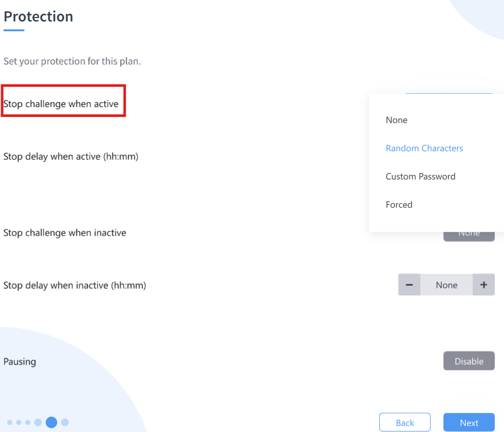The width and height of the screenshot is (504, 432).
Task: Choose Random Characters challenge option
Action: (424, 148)
